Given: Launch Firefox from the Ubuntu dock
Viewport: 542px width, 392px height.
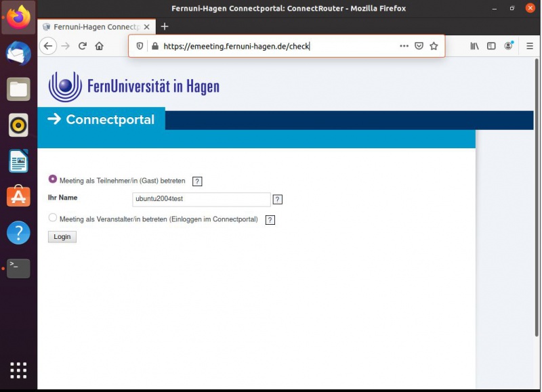Looking at the screenshot, I should [x=18, y=18].
